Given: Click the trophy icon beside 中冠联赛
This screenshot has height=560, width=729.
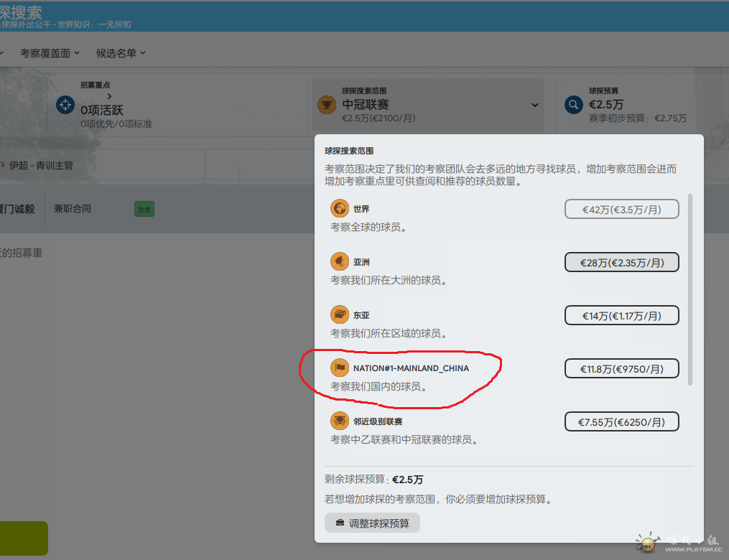Looking at the screenshot, I should (327, 105).
